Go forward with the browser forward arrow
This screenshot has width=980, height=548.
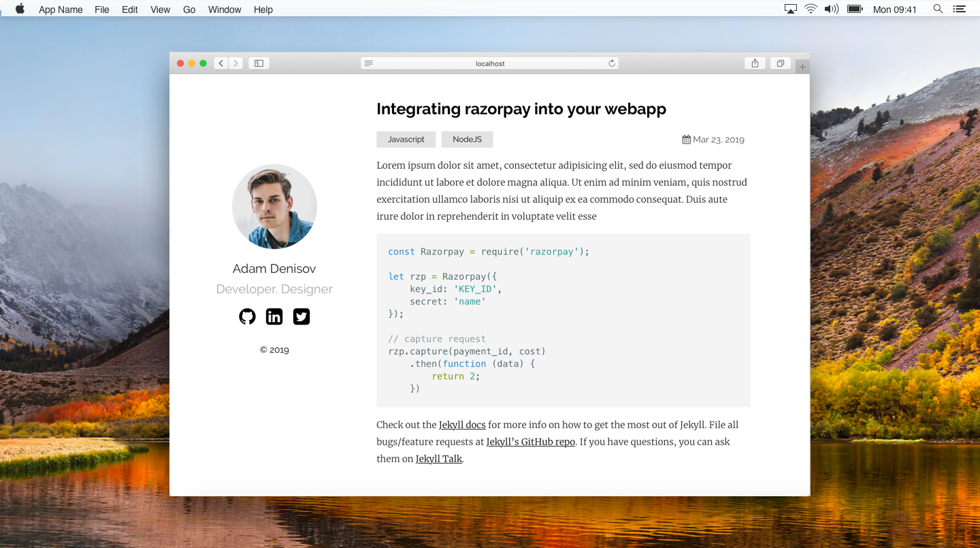pyautogui.click(x=235, y=63)
